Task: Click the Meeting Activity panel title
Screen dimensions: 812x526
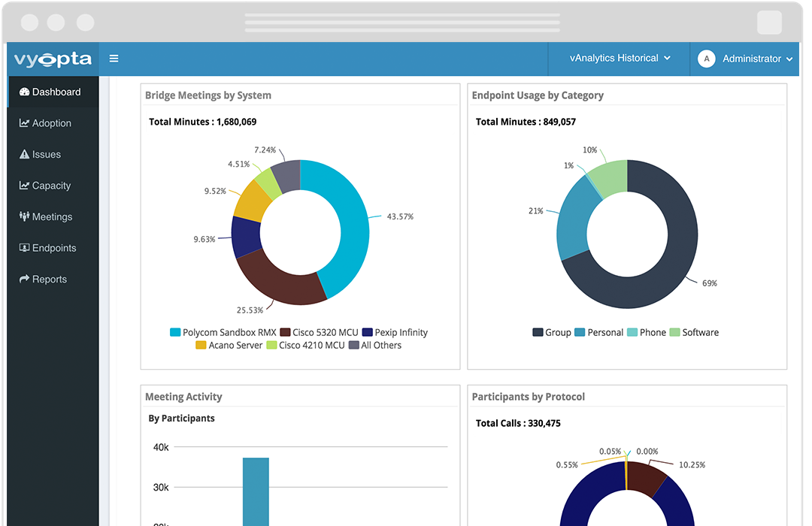Action: pos(183,397)
